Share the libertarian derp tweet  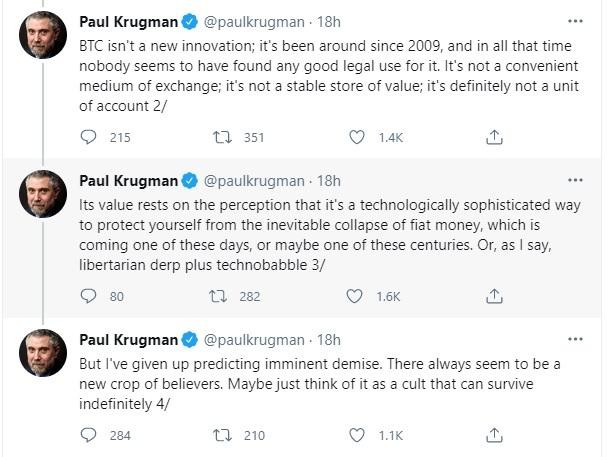(493, 296)
